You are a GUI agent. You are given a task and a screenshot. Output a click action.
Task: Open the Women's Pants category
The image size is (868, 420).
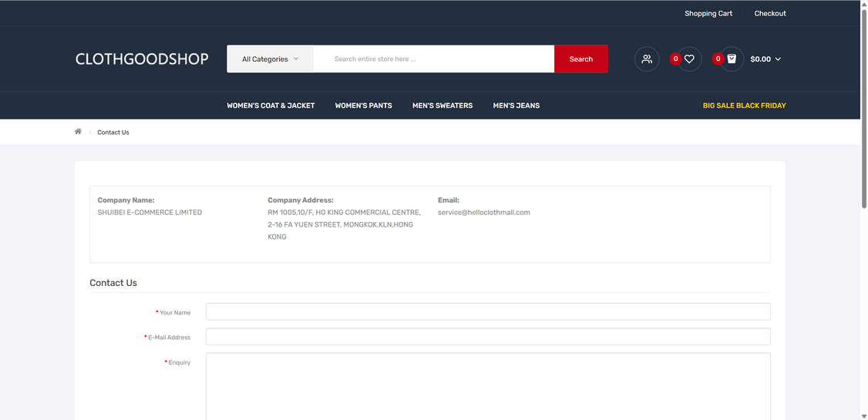coord(363,106)
